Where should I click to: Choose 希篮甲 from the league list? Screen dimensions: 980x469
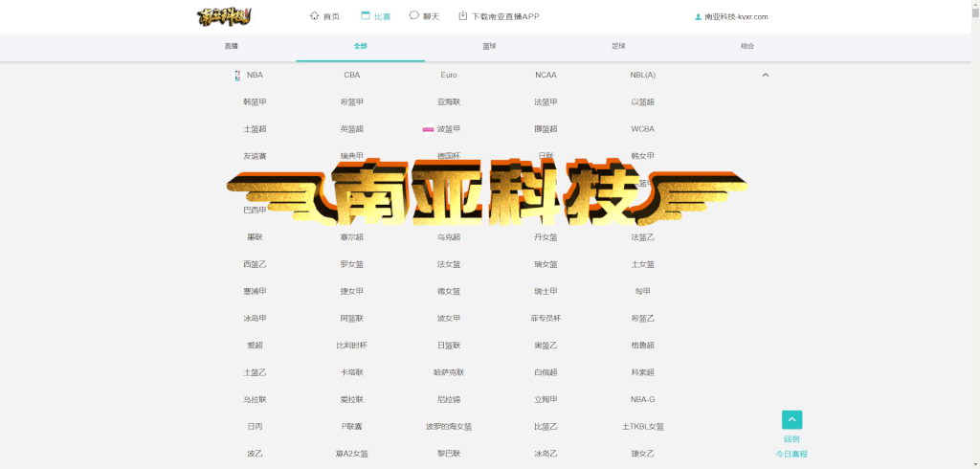[352, 101]
